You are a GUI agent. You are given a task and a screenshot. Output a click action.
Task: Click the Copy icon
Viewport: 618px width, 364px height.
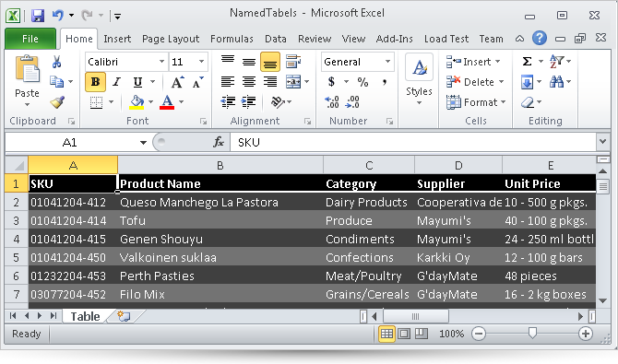[56, 82]
